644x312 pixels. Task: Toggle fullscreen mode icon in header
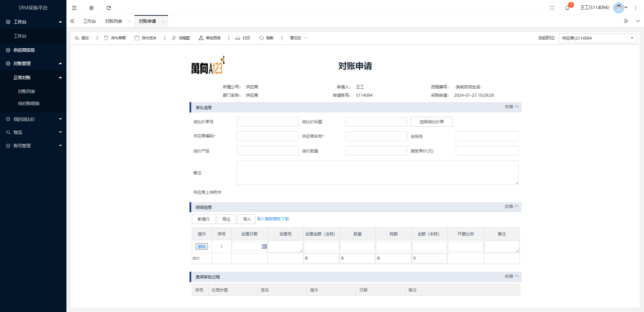point(552,8)
